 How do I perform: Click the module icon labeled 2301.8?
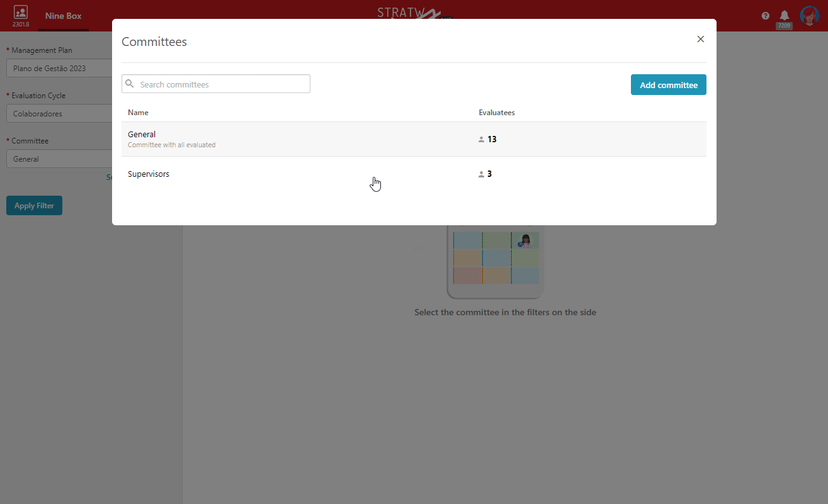21,16
